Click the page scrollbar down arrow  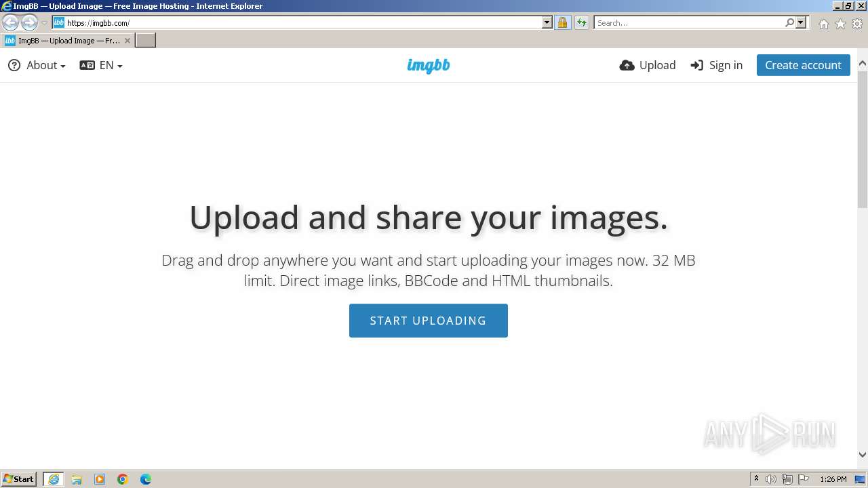coord(863,455)
